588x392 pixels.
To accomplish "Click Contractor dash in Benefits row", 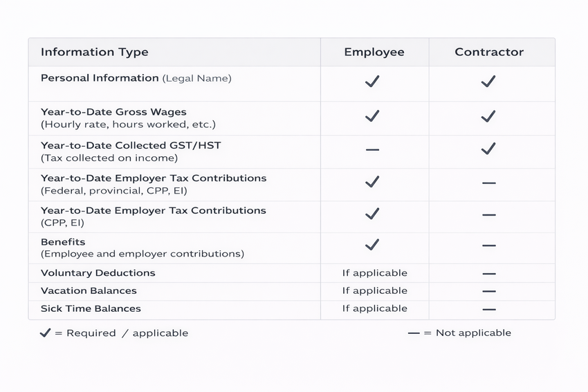I will pos(489,245).
